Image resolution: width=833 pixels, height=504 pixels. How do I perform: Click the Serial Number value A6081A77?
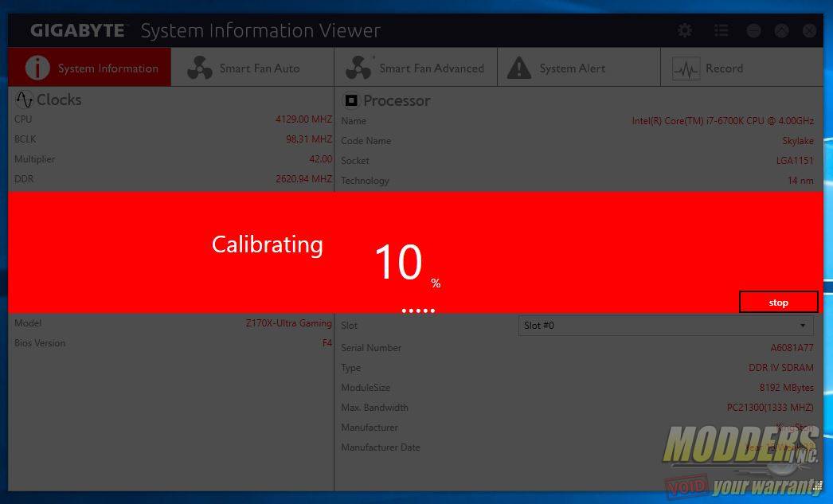[792, 348]
